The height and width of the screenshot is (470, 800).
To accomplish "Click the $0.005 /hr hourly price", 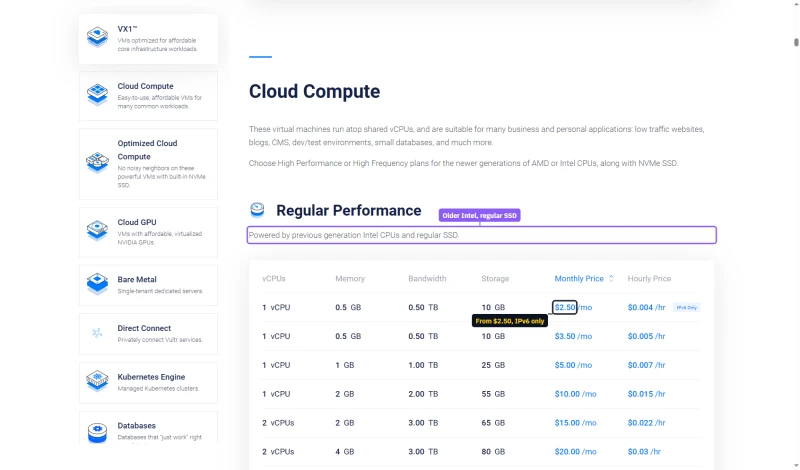I will coord(646,336).
